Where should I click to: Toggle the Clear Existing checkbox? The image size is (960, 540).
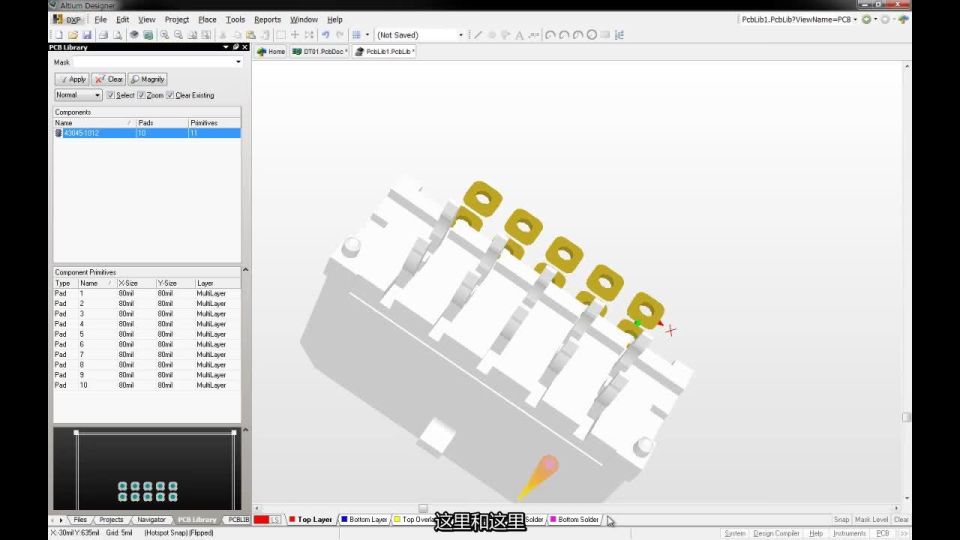click(x=170, y=95)
